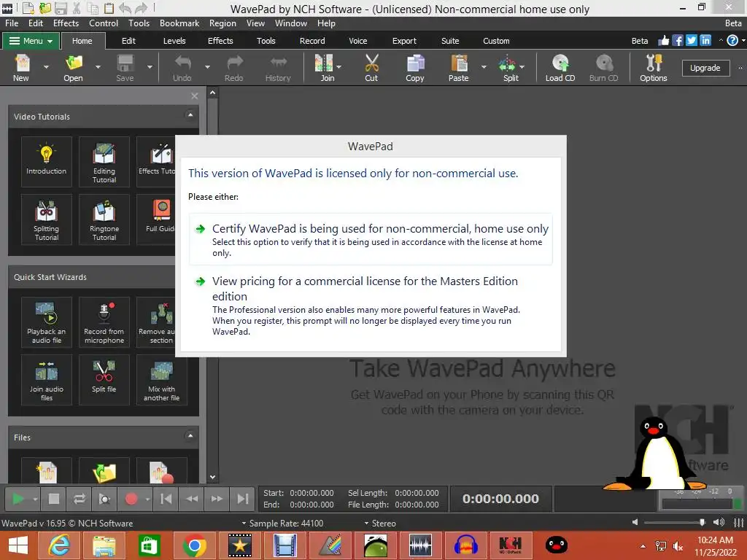The height and width of the screenshot is (560, 747).
Task: Click the Load CD icon
Action: point(560,68)
